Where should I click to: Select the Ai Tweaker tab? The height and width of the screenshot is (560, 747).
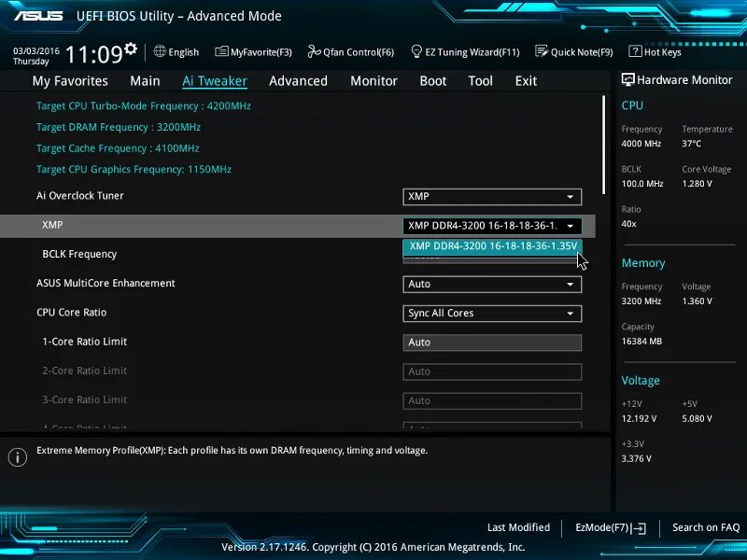coord(215,81)
